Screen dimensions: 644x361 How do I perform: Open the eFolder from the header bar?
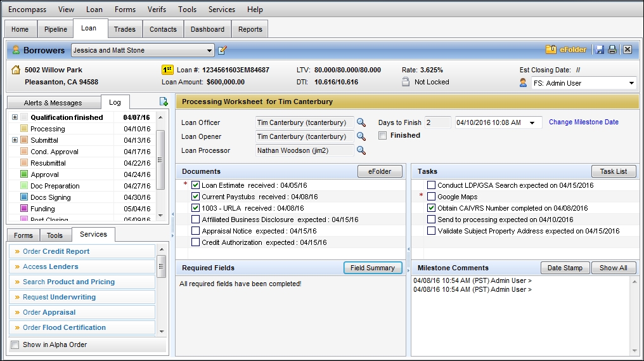(x=567, y=49)
